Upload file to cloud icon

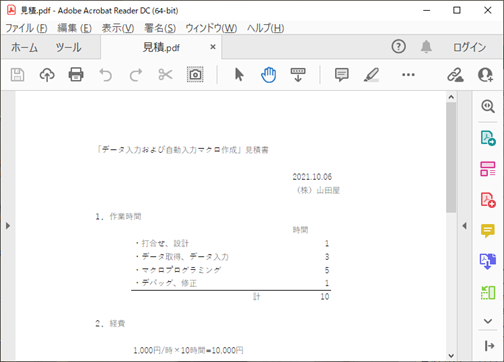pyautogui.click(x=47, y=75)
